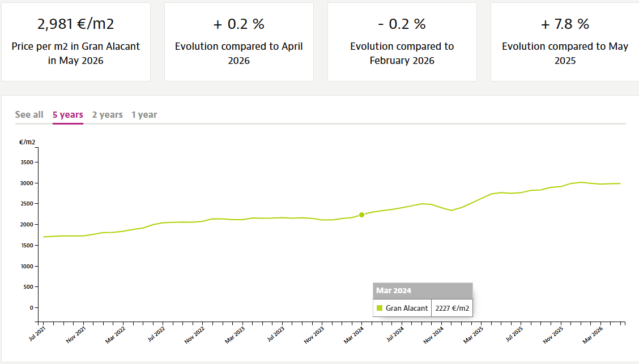
Task: Click the Evolution compared to February 2026 card
Action: 402,42
